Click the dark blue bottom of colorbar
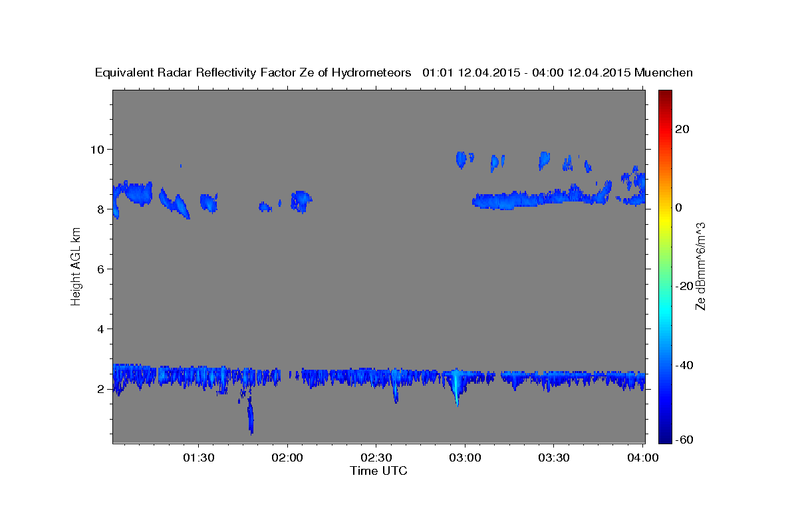This screenshot has height=532, width=798. (x=665, y=432)
